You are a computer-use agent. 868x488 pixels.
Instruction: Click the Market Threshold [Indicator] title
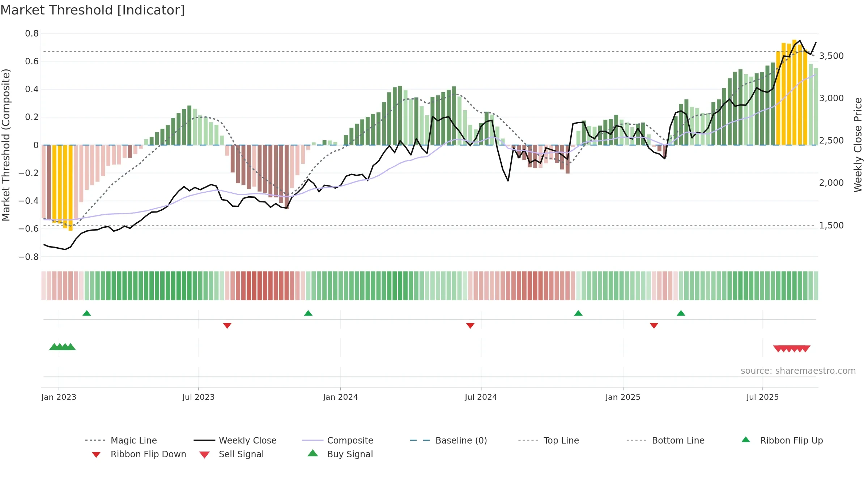[x=93, y=10]
